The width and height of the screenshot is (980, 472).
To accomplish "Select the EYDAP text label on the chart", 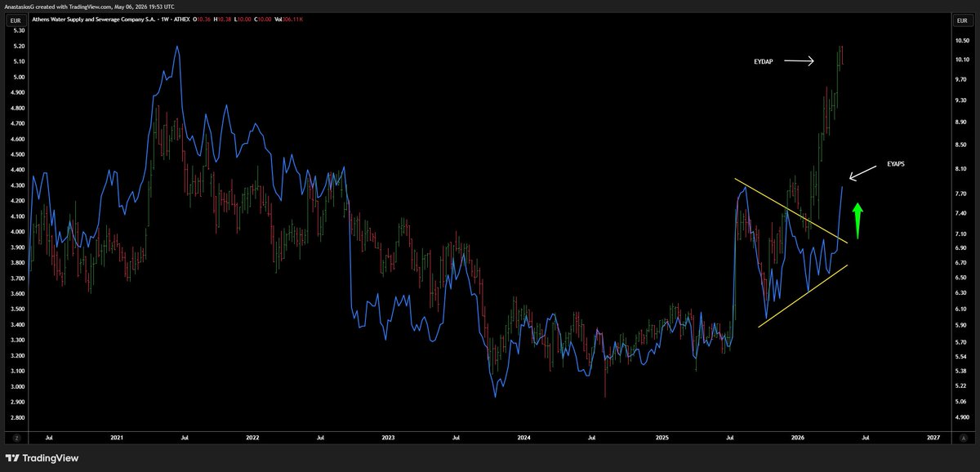I will point(765,61).
